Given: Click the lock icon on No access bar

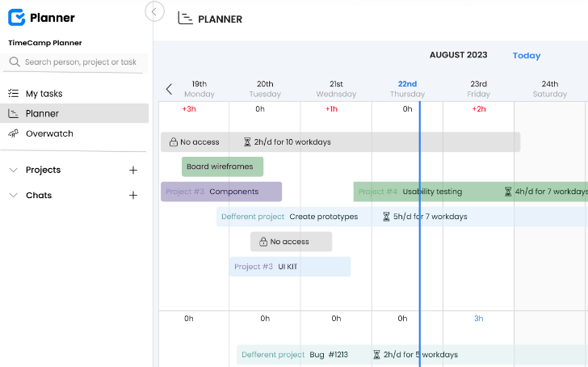Looking at the screenshot, I should coord(174,142).
